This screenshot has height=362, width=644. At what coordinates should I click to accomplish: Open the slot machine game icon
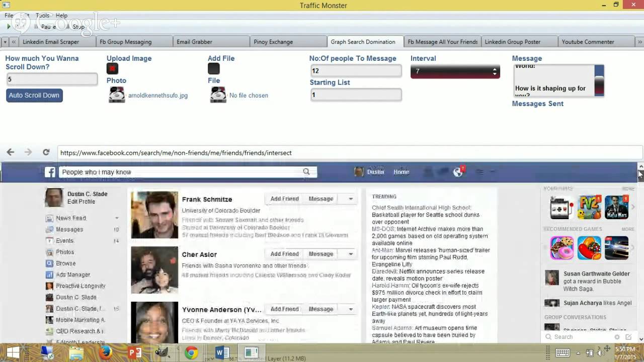point(562,207)
